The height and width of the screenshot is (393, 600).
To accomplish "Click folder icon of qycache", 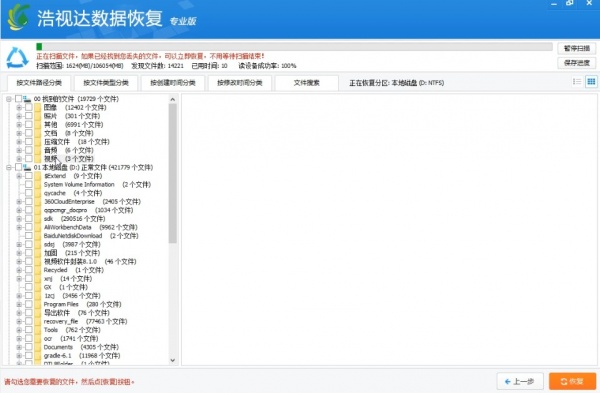I will pos(38,193).
